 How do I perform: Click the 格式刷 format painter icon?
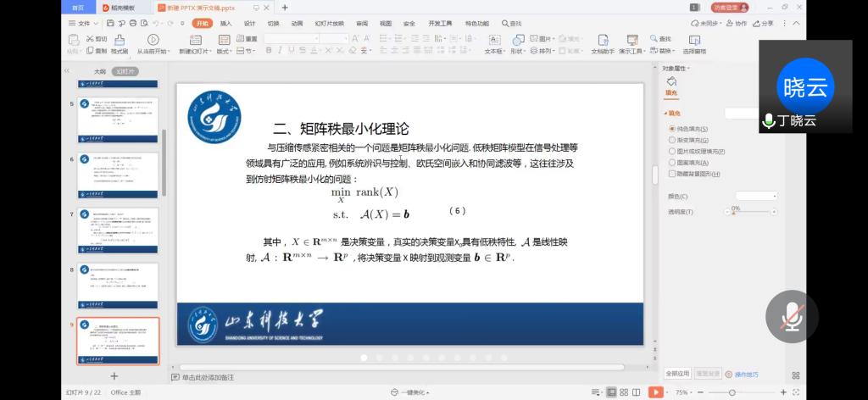click(x=119, y=39)
